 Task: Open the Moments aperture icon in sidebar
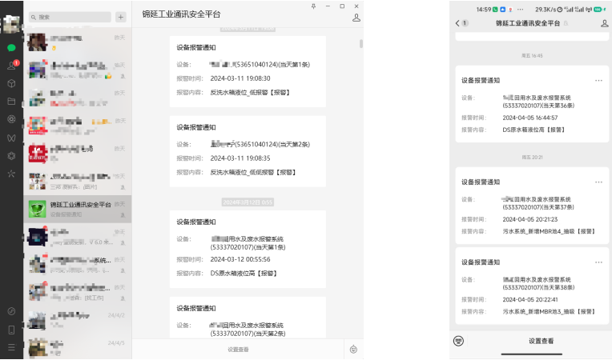[11, 119]
